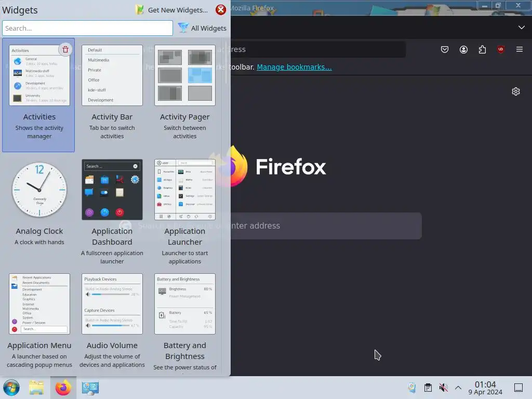
Task: Click the 'Activity Bar' title text
Action: click(x=112, y=117)
